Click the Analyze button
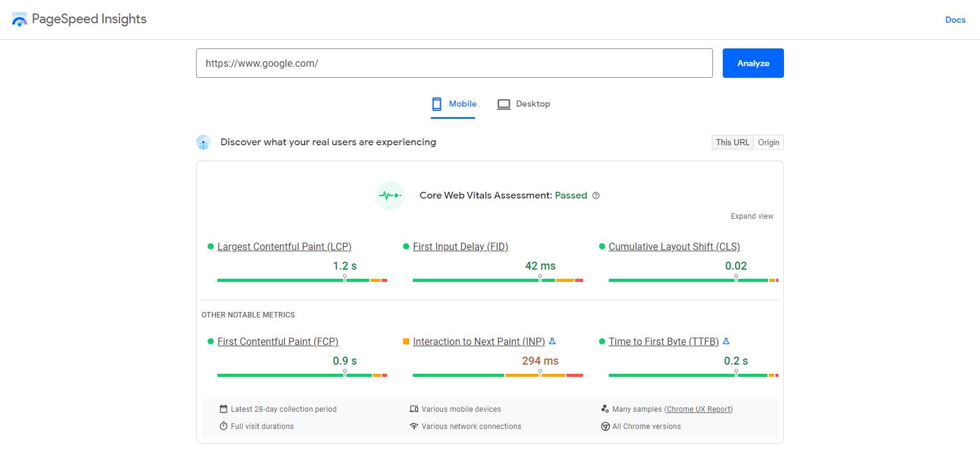980x459 pixels. pos(753,63)
